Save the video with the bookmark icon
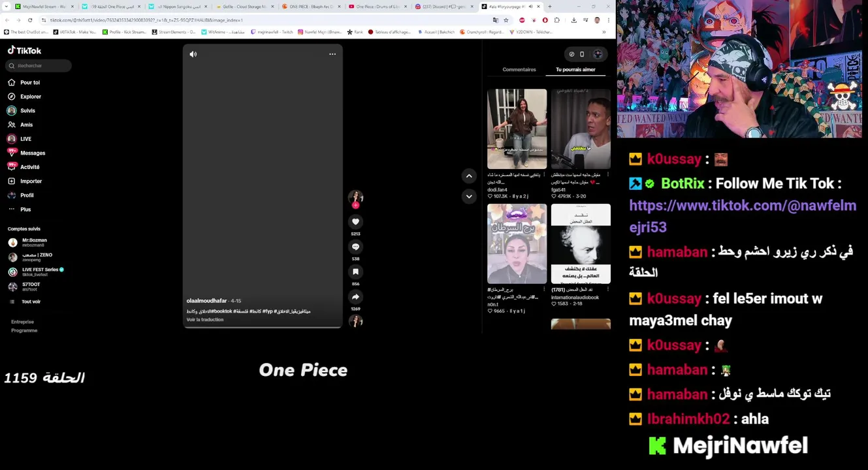Image resolution: width=868 pixels, height=470 pixels. pos(355,272)
